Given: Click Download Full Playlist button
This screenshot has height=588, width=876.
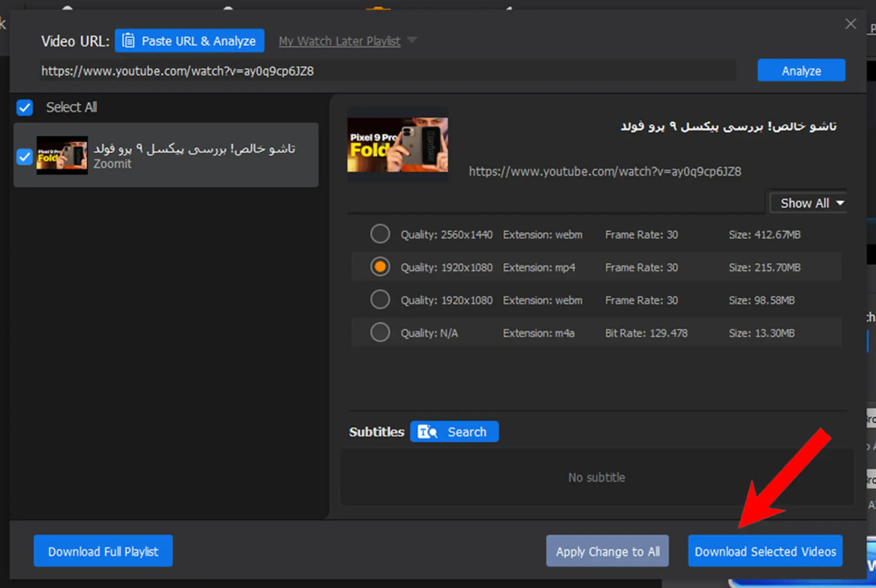Looking at the screenshot, I should [x=103, y=551].
